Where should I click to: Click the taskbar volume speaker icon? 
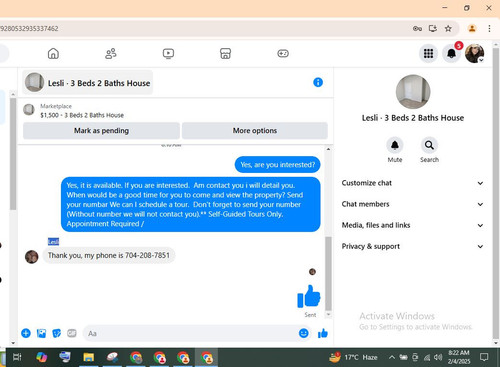[x=438, y=358]
